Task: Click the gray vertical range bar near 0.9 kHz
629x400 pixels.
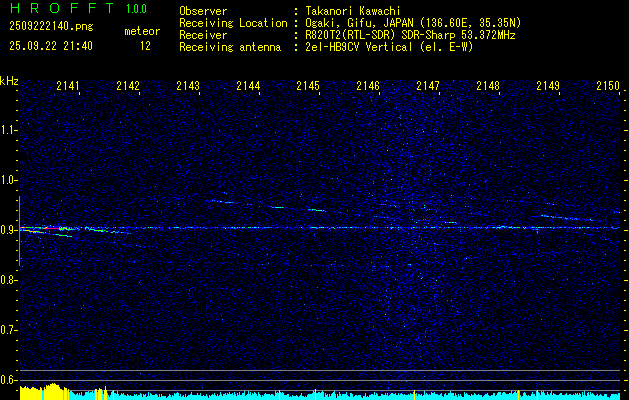Action: click(19, 231)
